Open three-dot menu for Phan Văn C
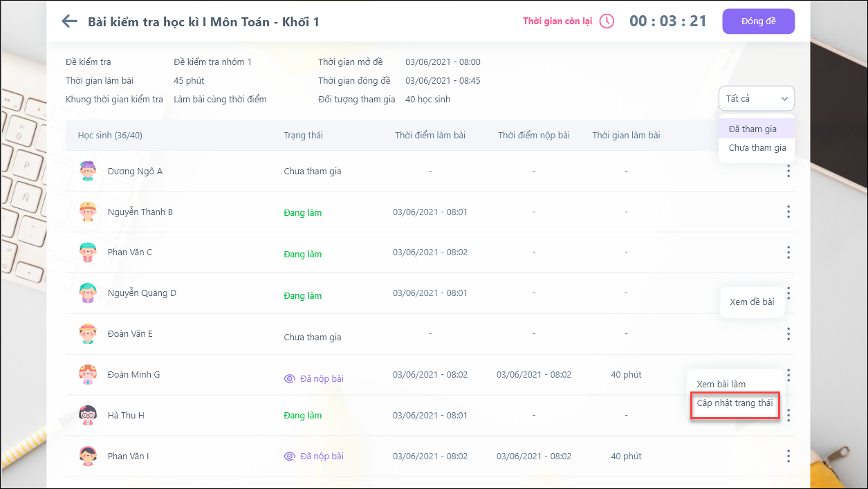 (788, 252)
